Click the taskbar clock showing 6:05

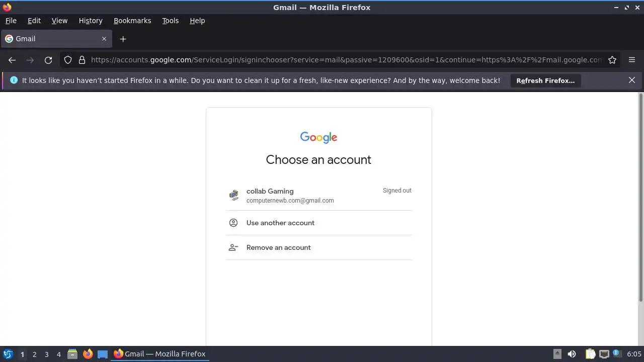click(634, 354)
